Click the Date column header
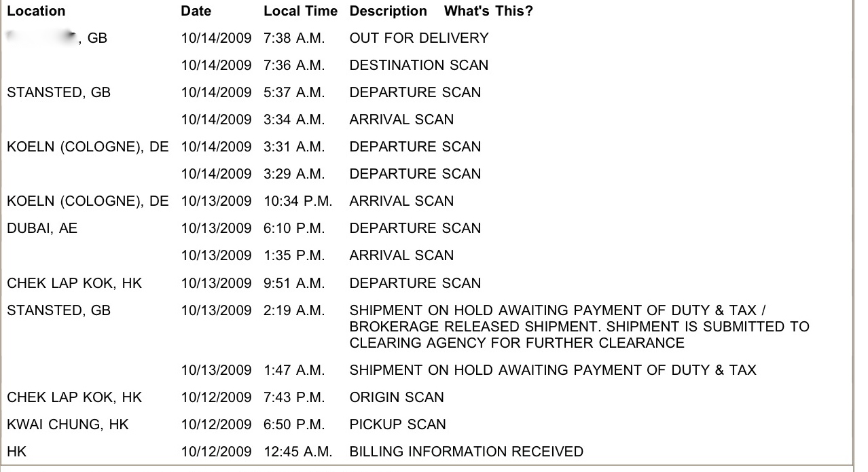 (x=196, y=11)
